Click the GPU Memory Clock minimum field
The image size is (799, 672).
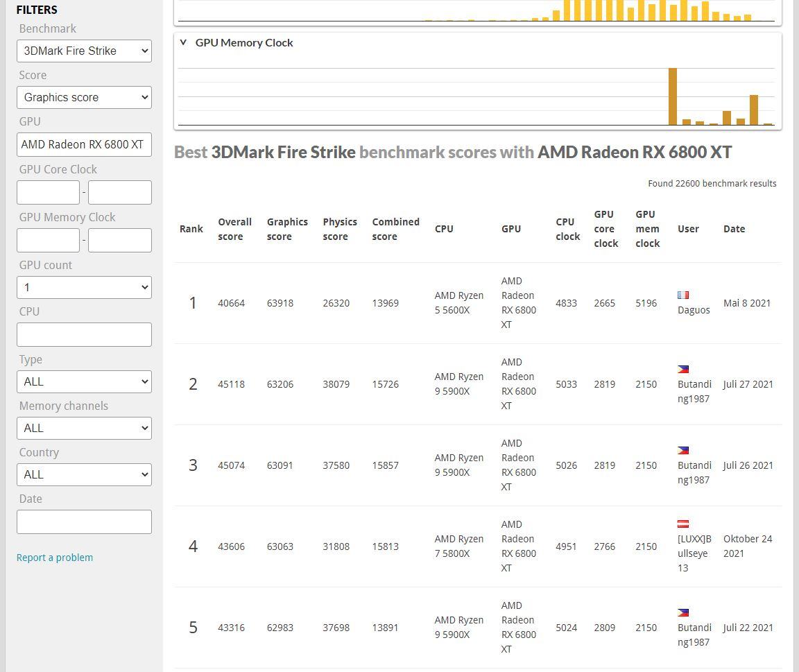(x=49, y=241)
